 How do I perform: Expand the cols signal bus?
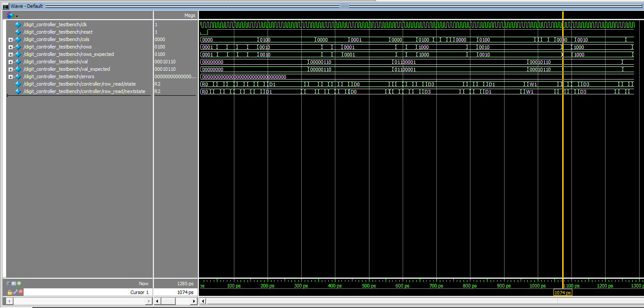pos(10,40)
